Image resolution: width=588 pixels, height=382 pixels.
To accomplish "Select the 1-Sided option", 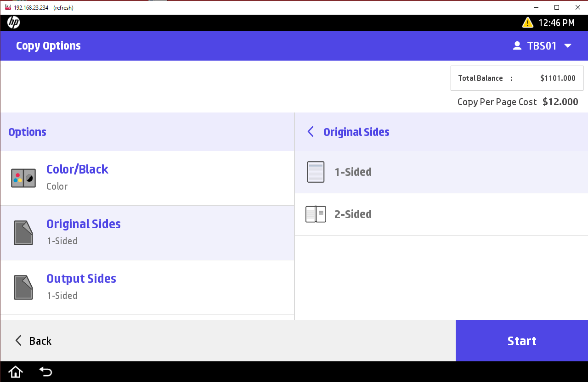I will tap(353, 172).
